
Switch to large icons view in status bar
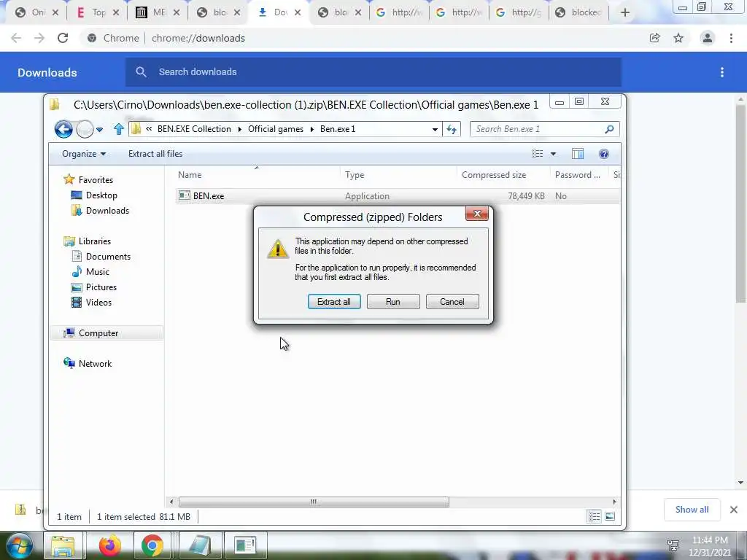610,517
